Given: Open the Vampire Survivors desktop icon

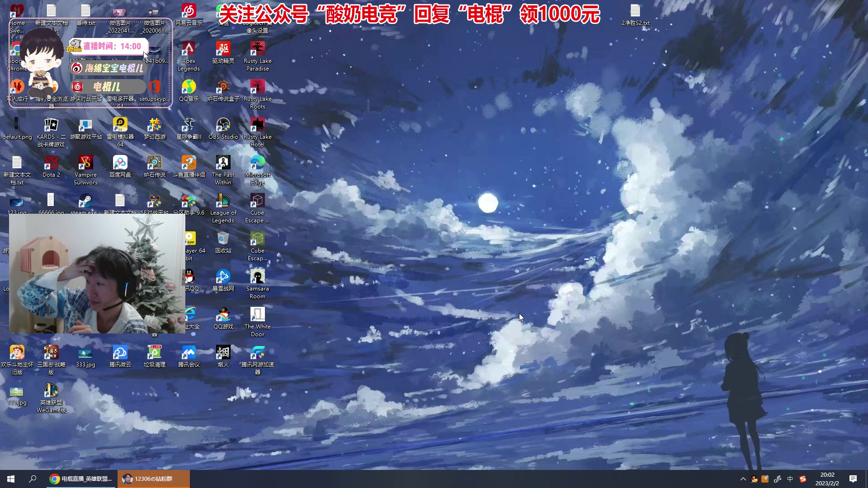Looking at the screenshot, I should click(85, 170).
